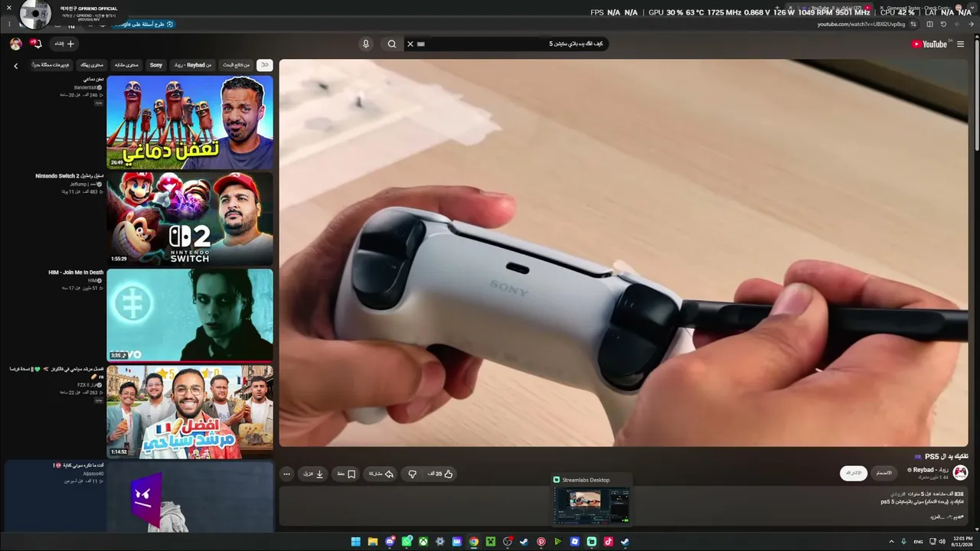Click the white Subscribe button

pyautogui.click(x=854, y=473)
